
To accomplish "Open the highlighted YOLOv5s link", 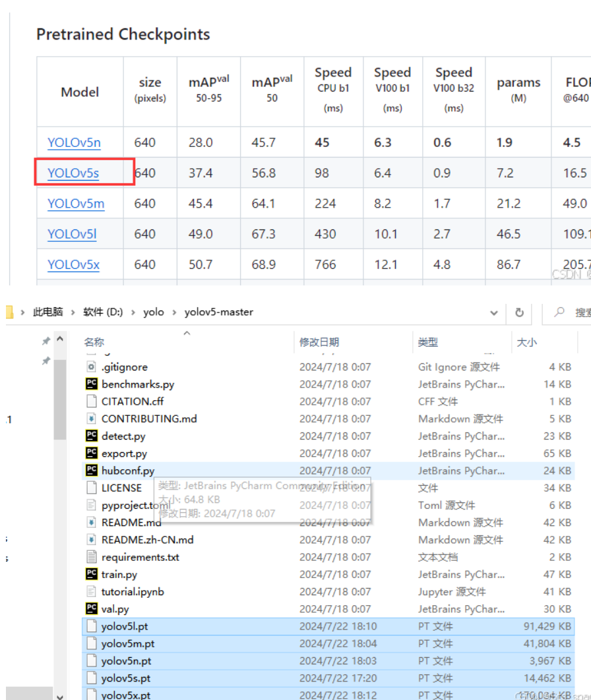I will [x=73, y=173].
